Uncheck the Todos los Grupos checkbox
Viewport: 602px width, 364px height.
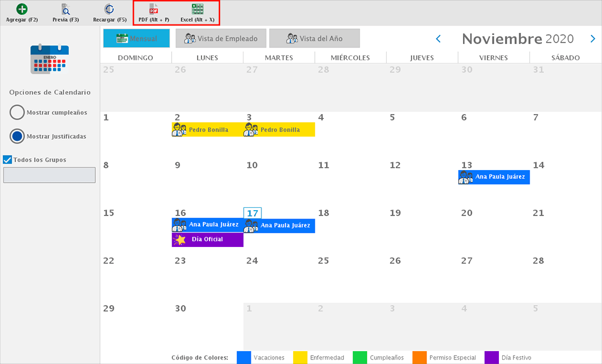pyautogui.click(x=7, y=160)
